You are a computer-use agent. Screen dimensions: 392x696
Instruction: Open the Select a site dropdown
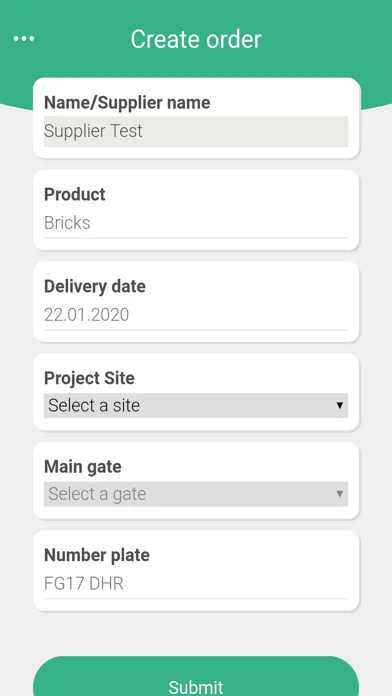coord(196,405)
